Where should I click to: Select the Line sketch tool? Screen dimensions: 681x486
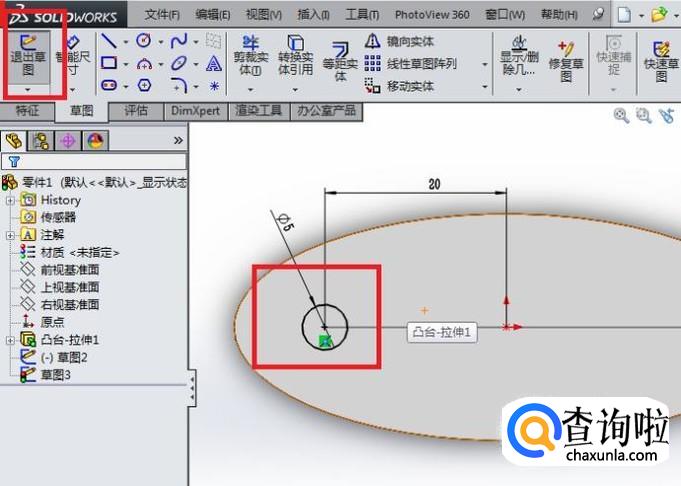109,41
